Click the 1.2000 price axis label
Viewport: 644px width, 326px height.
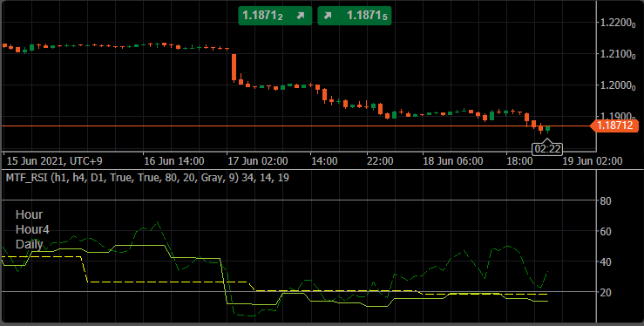(615, 85)
